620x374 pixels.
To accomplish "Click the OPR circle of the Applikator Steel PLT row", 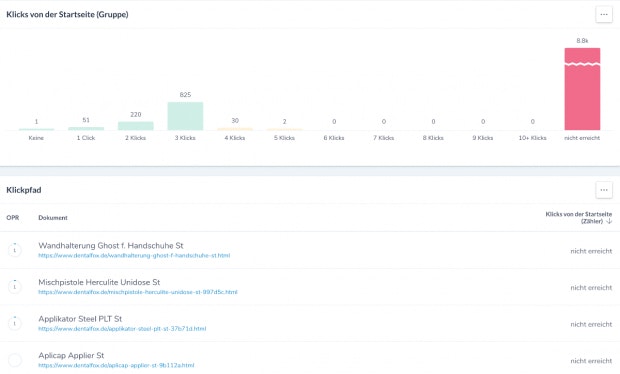I will pos(15,323).
